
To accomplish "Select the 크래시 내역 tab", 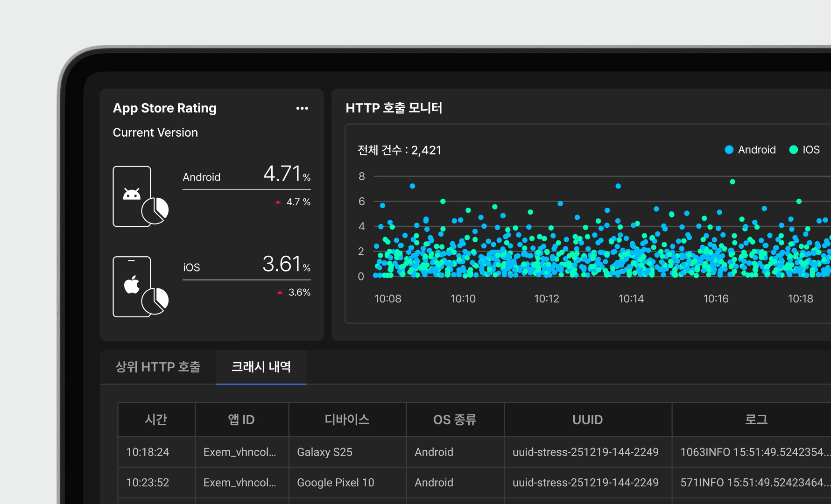I will coord(261,367).
